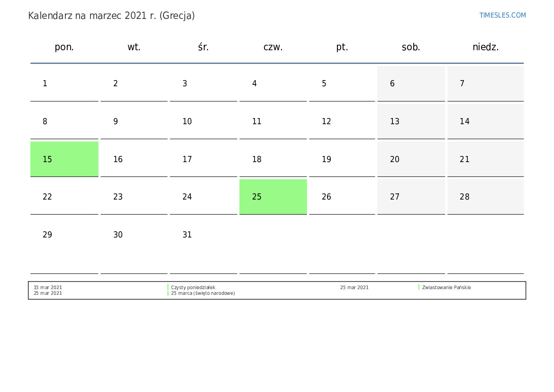Select the 'niedz.' weekday header
The height and width of the screenshot is (392, 554).
click(x=485, y=47)
